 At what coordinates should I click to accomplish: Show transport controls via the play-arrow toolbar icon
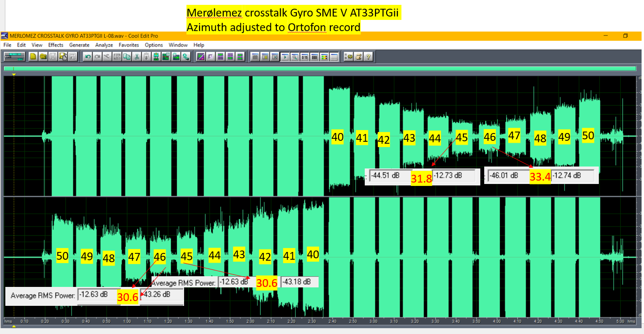(284, 57)
